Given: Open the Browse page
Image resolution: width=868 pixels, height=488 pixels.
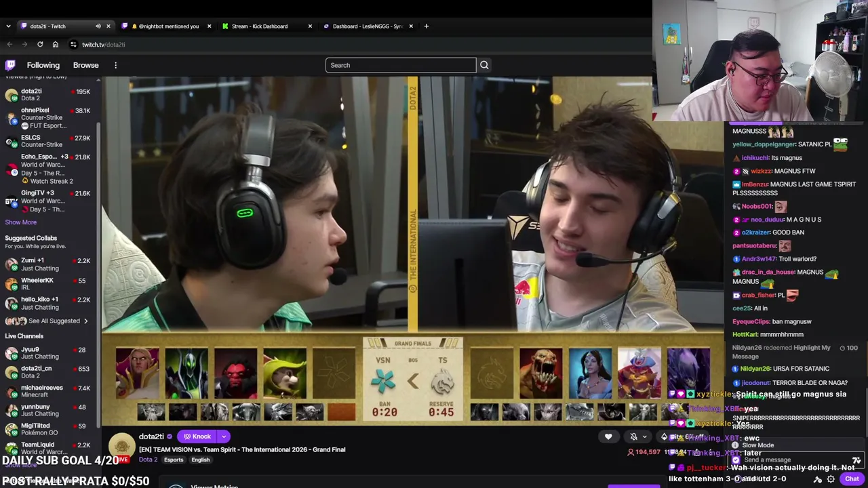Looking at the screenshot, I should pos(86,65).
